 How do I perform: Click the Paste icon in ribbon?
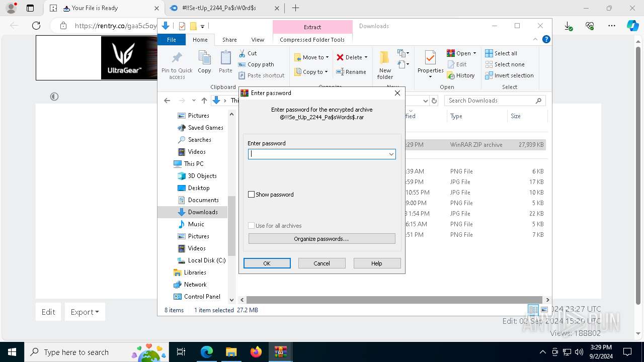pyautogui.click(x=225, y=62)
